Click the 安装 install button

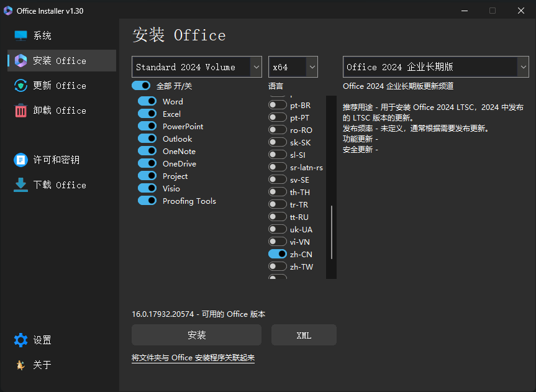[x=196, y=335]
